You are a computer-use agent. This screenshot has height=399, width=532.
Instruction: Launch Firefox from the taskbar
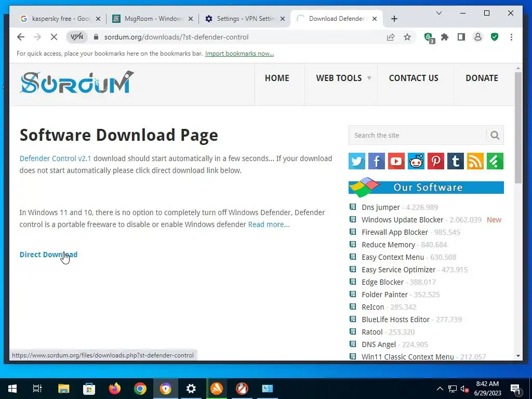(x=114, y=389)
